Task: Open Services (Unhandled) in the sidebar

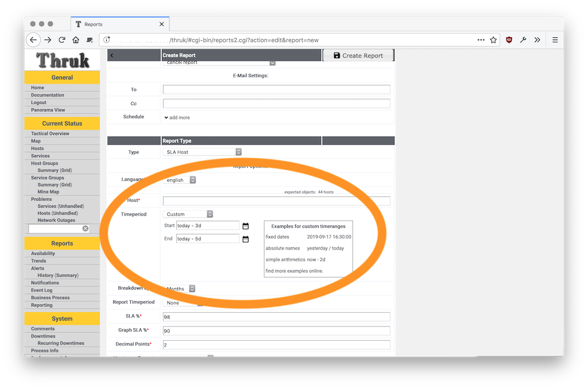Action: coord(61,207)
